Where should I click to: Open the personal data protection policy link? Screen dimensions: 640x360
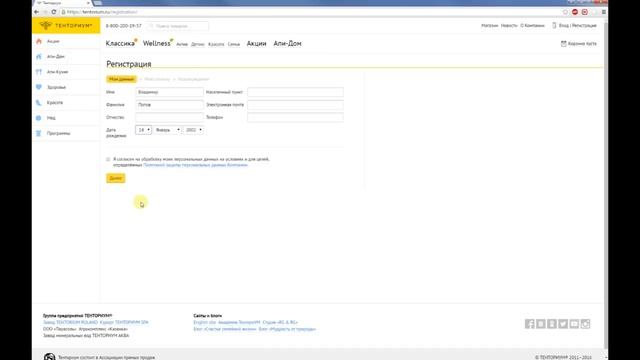196,165
